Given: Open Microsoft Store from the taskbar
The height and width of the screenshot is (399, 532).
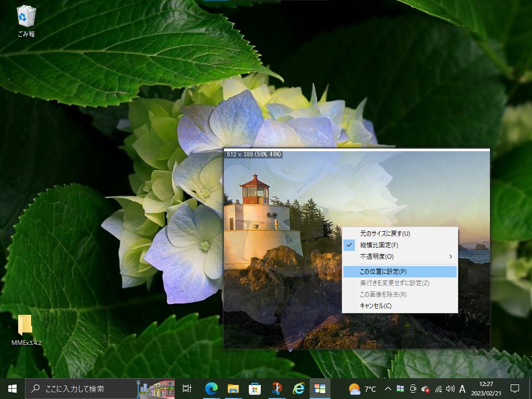Looking at the screenshot, I should pyautogui.click(x=255, y=389).
